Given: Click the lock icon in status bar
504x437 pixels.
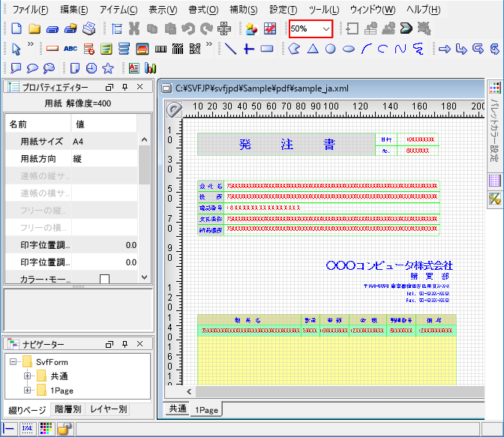Looking at the screenshot, I should tap(65, 429).
